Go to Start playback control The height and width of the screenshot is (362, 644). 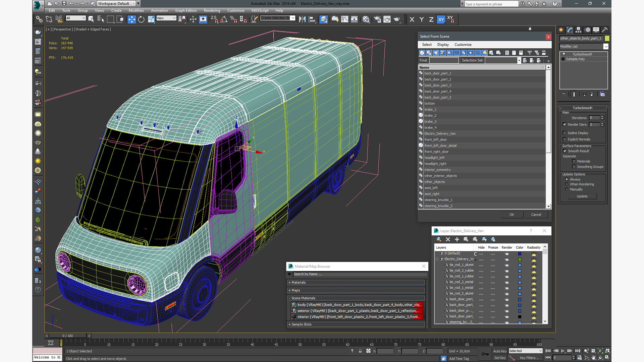pyautogui.click(x=548, y=351)
